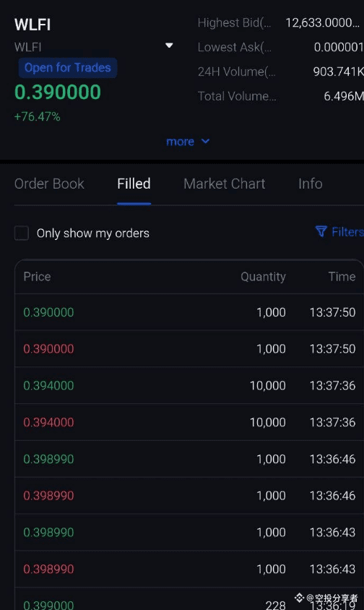The image size is (364, 610).
Task: Open the Market Chart tab
Action: coord(225,184)
